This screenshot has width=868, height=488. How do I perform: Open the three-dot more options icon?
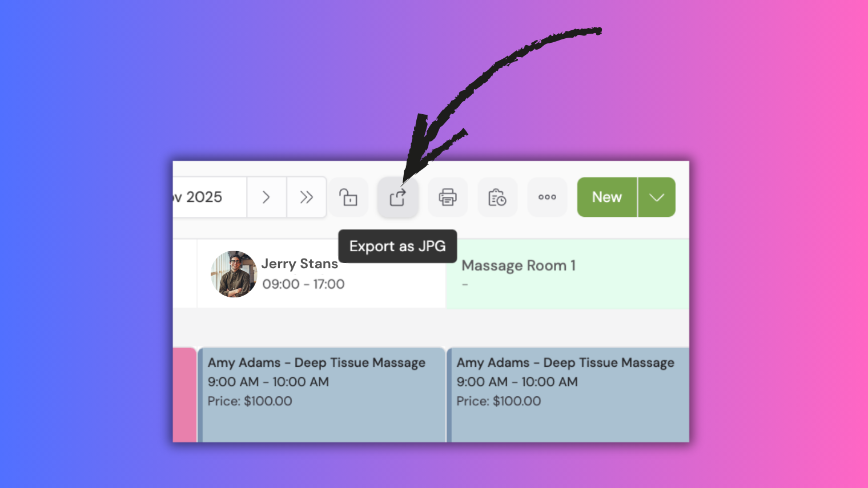pos(547,197)
